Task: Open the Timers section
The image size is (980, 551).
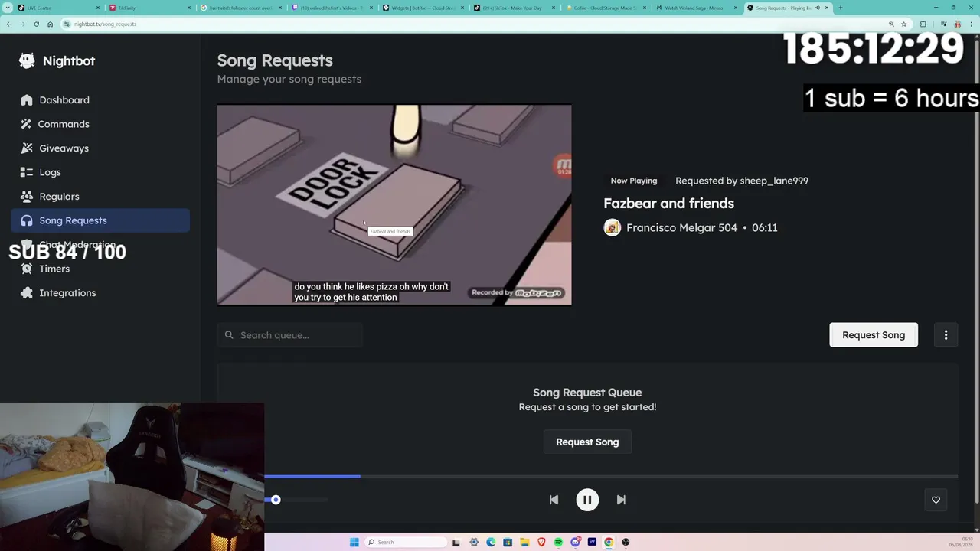Action: click(x=100, y=269)
